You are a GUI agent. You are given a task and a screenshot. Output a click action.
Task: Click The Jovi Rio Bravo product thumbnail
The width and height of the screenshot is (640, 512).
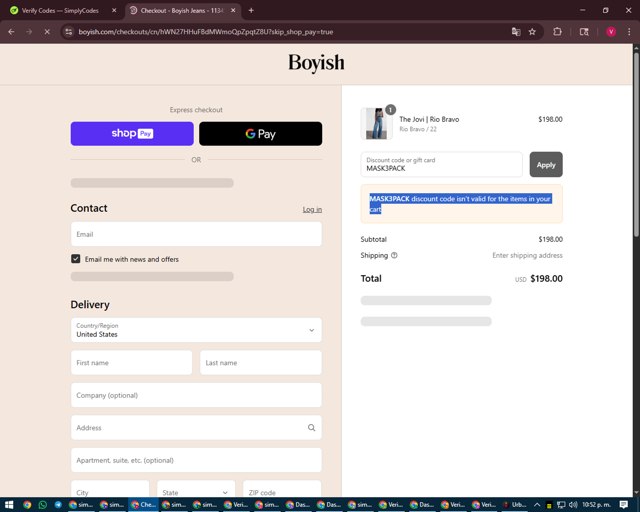click(376, 123)
